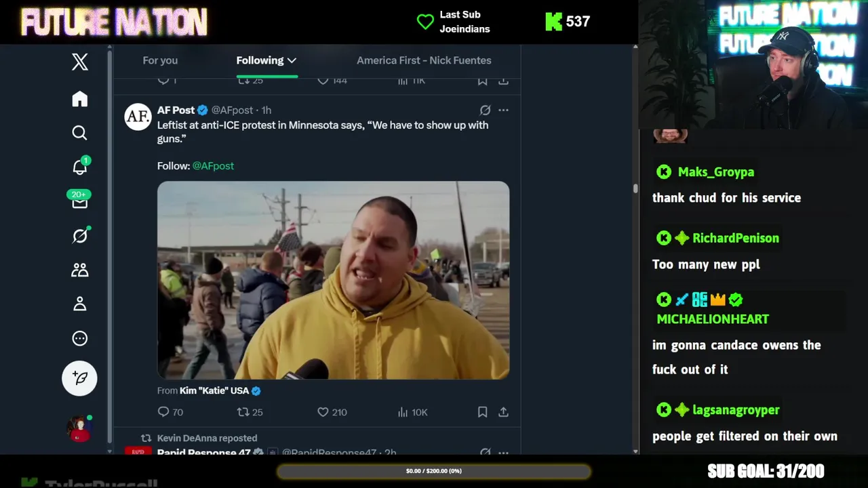The height and width of the screenshot is (488, 868).
Task: Open Communities people icon
Action: click(x=80, y=270)
